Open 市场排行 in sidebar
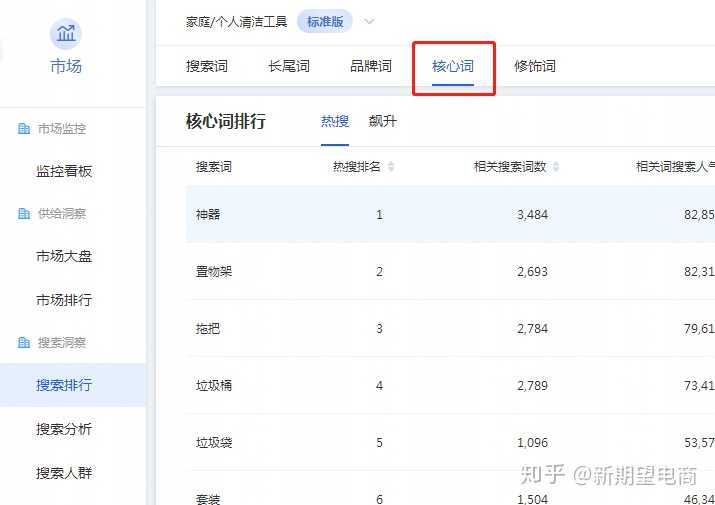 [64, 300]
